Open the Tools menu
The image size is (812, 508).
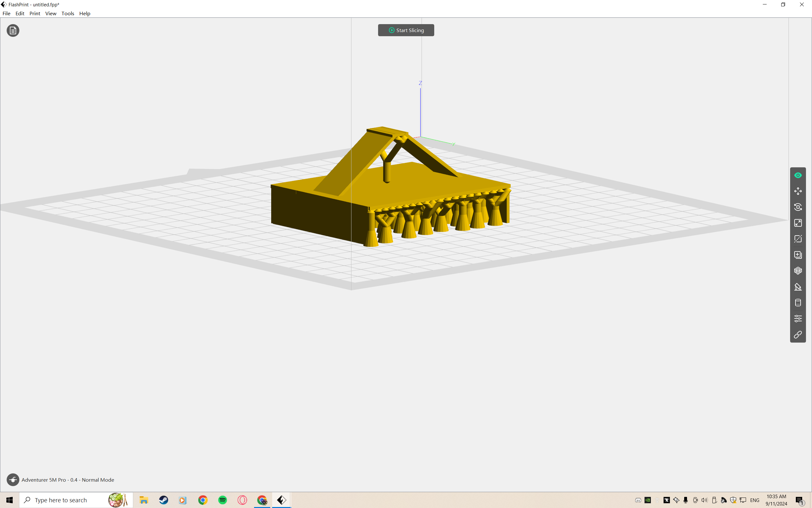(68, 13)
